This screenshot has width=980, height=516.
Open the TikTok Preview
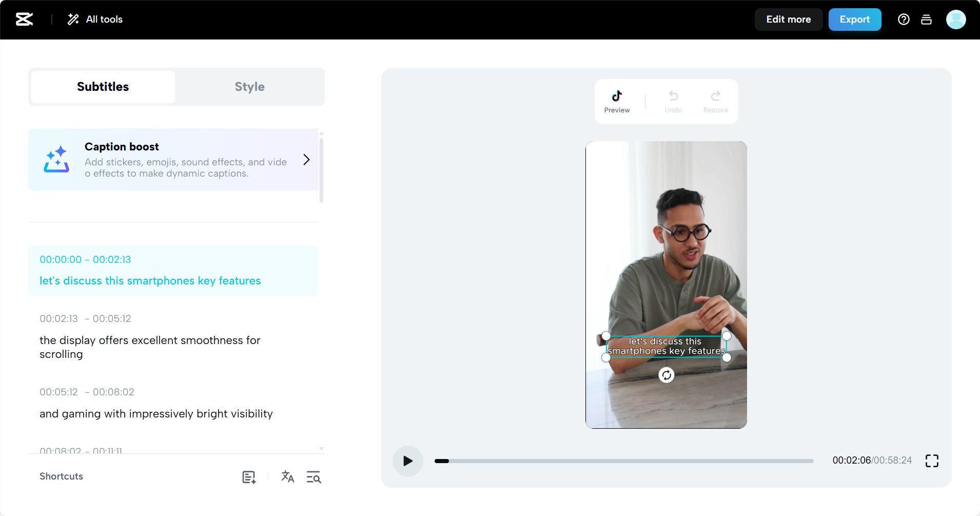[617, 101]
